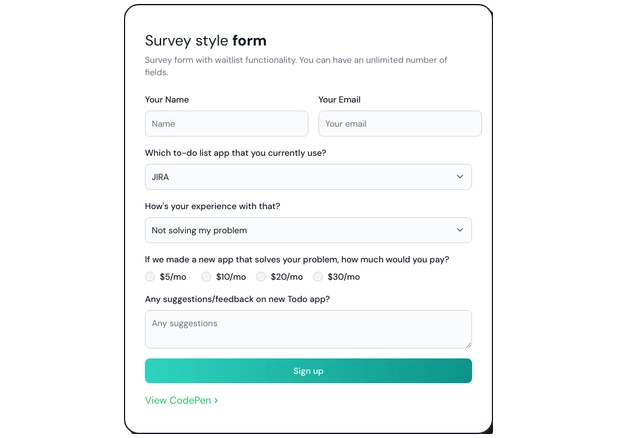Viewport: 618px width, 438px height.
Task: Click the chevron arrow in the JIRA dropdown
Action: click(x=460, y=177)
